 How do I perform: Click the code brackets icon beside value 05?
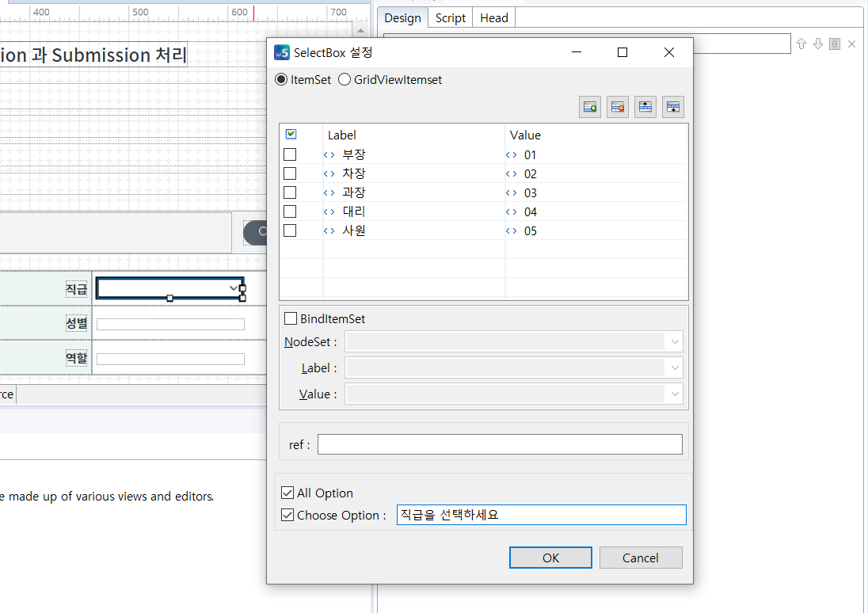(511, 231)
